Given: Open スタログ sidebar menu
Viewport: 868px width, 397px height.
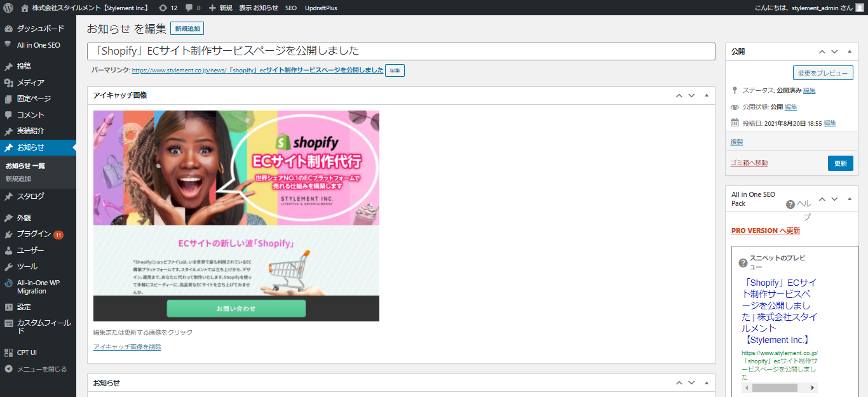Looking at the screenshot, I should tap(38, 196).
